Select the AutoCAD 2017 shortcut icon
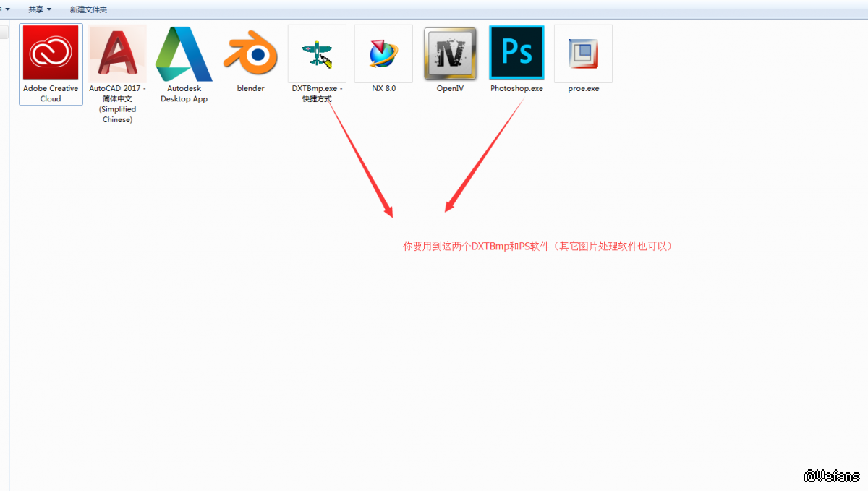Image resolution: width=868 pixels, height=491 pixels. [118, 53]
